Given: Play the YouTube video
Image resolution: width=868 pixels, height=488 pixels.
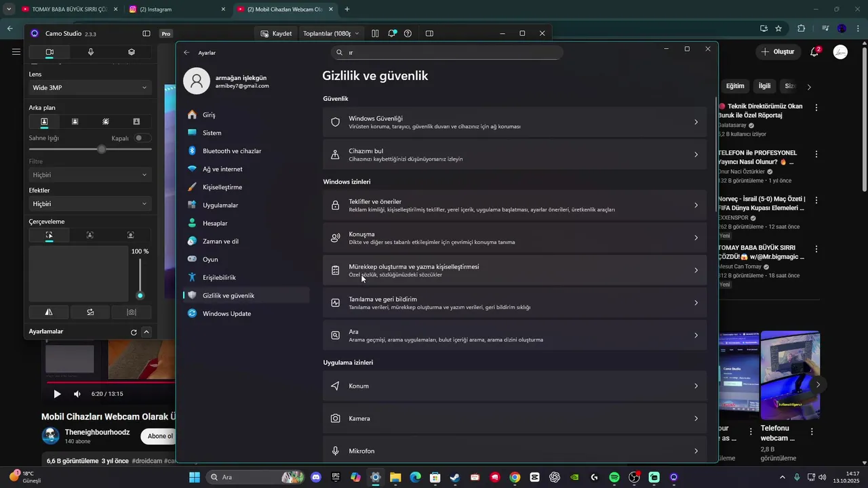Looking at the screenshot, I should (57, 394).
